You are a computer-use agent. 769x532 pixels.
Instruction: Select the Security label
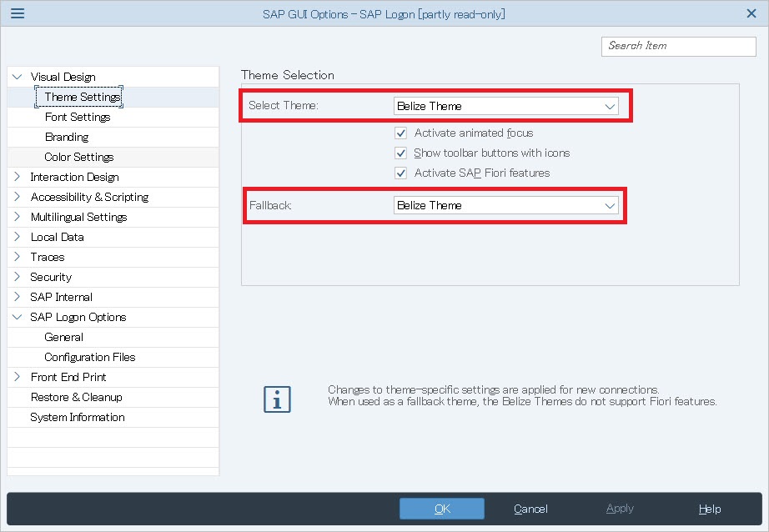[51, 277]
